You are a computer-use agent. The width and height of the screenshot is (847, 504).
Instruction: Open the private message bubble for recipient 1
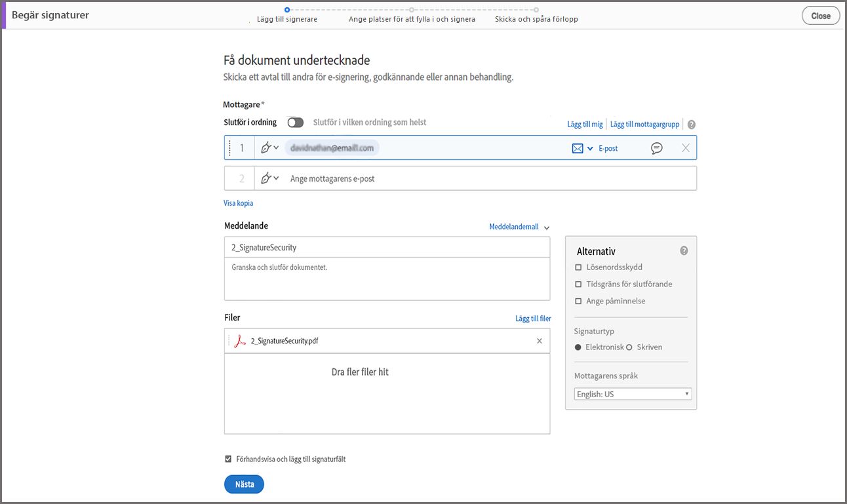(x=656, y=147)
